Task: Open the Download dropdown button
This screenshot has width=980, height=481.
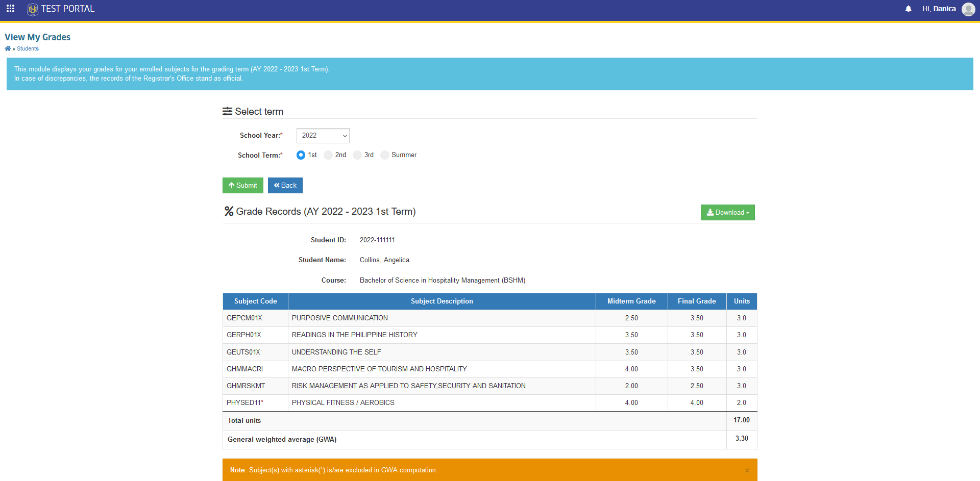Action: pyautogui.click(x=728, y=213)
